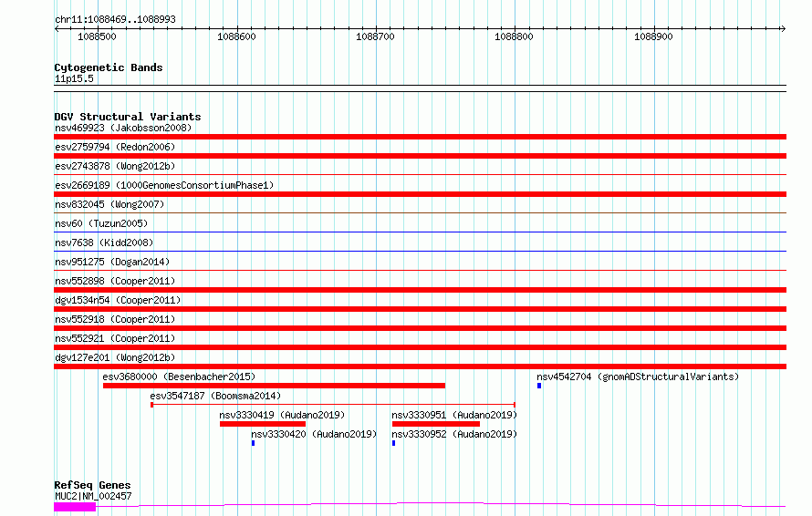Click the magenta MUC2 exon block
The height and width of the screenshot is (516, 812).
click(x=75, y=507)
